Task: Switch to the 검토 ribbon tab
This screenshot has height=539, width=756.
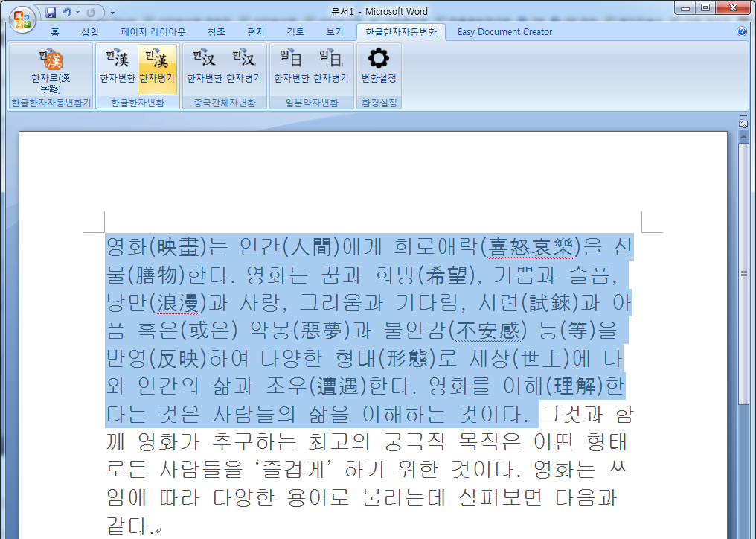Action: tap(296, 32)
